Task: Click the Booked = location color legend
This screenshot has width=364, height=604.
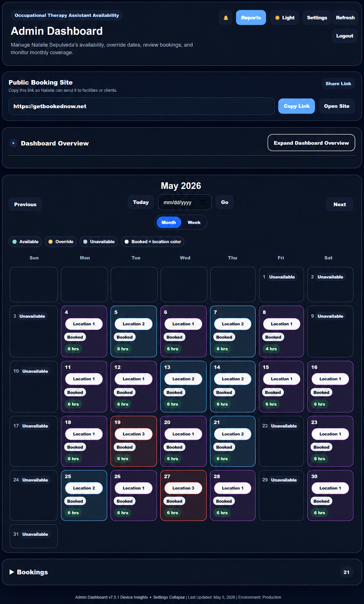Action: (x=152, y=242)
